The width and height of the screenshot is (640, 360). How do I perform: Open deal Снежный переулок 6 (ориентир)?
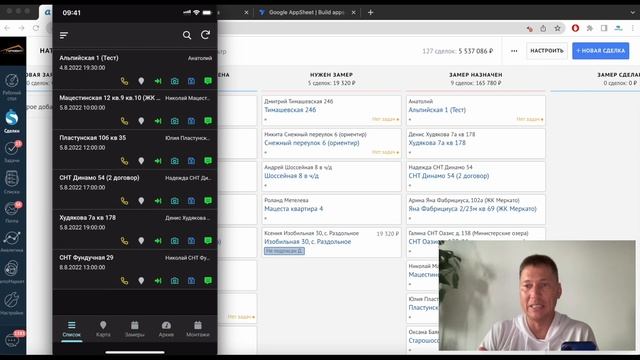pyautogui.click(x=312, y=143)
